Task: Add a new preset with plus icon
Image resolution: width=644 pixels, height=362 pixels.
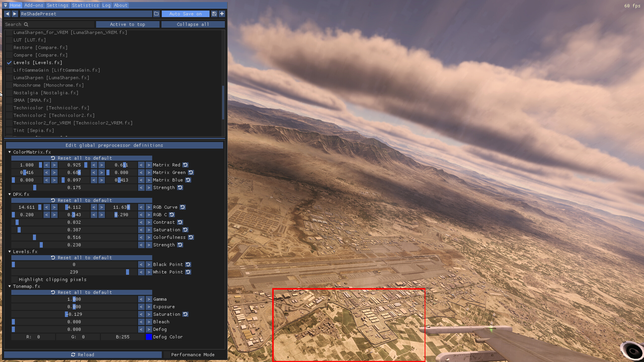Action: tap(222, 14)
